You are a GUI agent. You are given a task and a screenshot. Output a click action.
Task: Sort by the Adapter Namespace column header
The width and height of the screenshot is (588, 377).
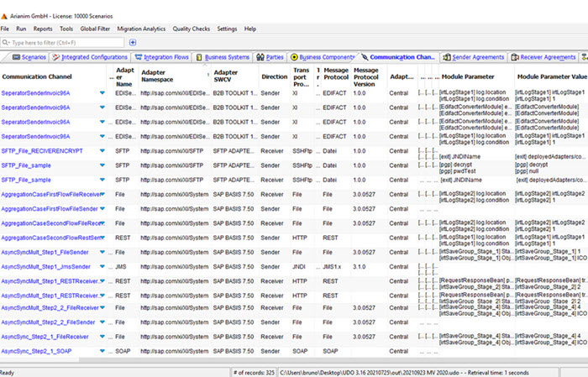(157, 76)
